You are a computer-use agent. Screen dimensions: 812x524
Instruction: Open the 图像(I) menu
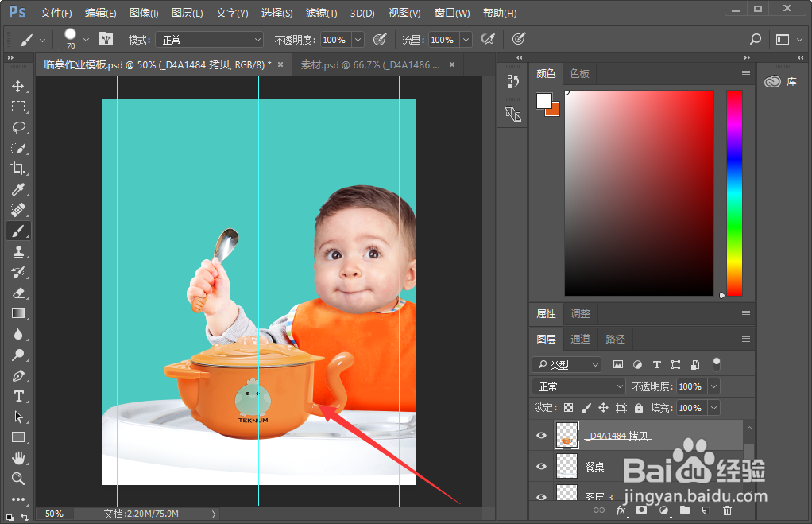pos(144,13)
